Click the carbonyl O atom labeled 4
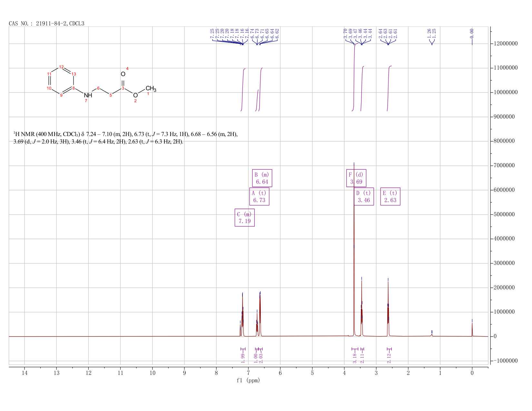 (123, 74)
